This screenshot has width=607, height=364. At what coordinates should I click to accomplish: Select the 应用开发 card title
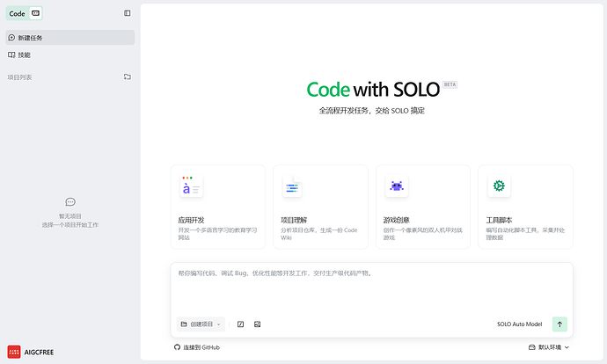(x=191, y=220)
